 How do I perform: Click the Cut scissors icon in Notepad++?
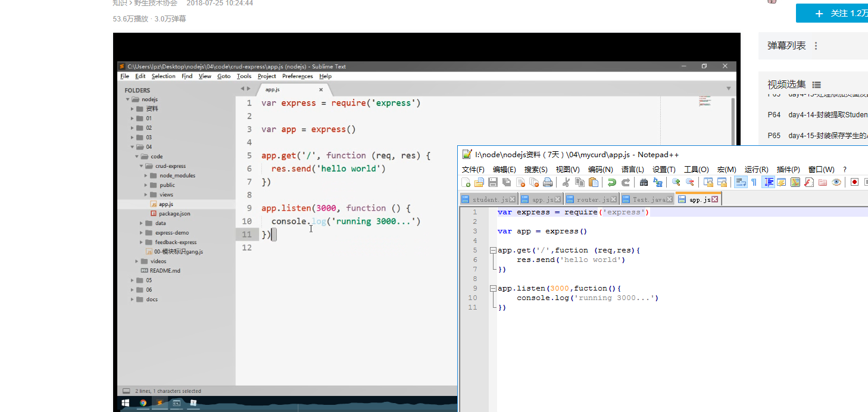(x=565, y=182)
